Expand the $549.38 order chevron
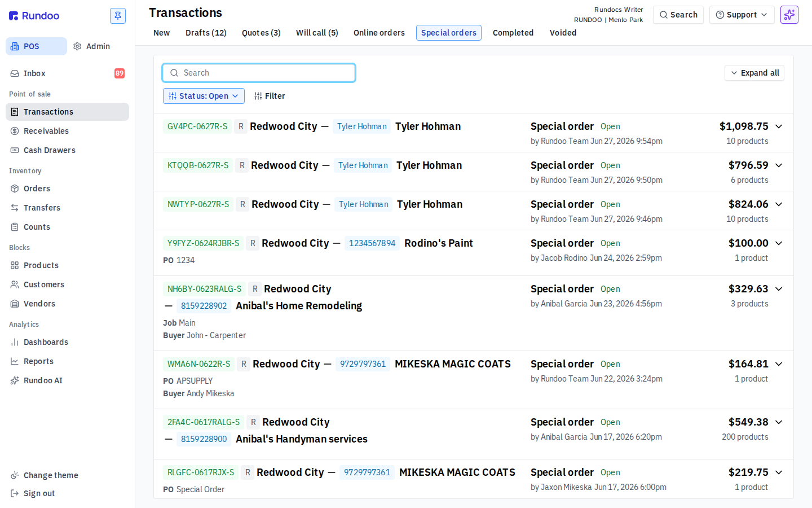The image size is (812, 508). coord(779,422)
